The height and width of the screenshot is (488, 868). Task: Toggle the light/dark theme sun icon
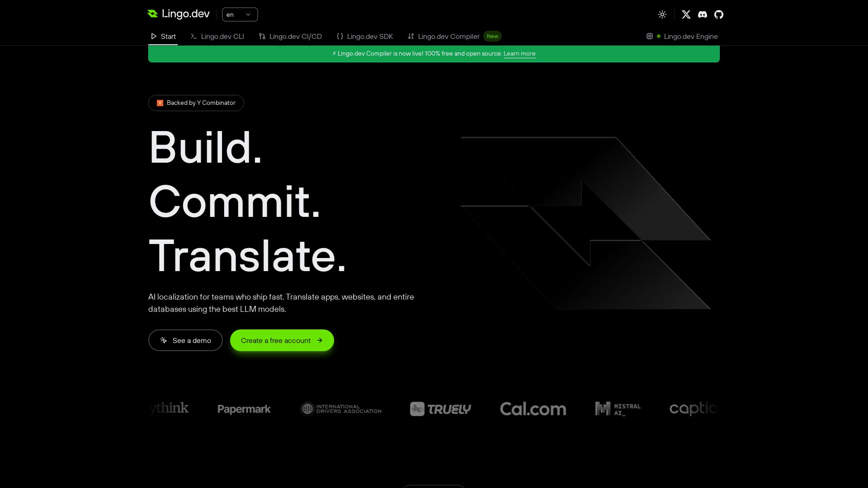click(662, 14)
